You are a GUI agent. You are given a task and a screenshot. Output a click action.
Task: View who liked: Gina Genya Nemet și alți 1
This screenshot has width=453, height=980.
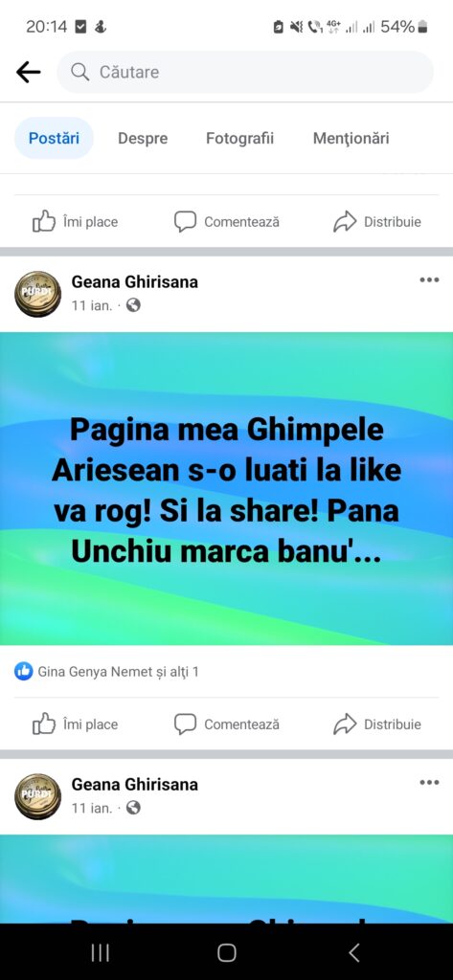(118, 672)
